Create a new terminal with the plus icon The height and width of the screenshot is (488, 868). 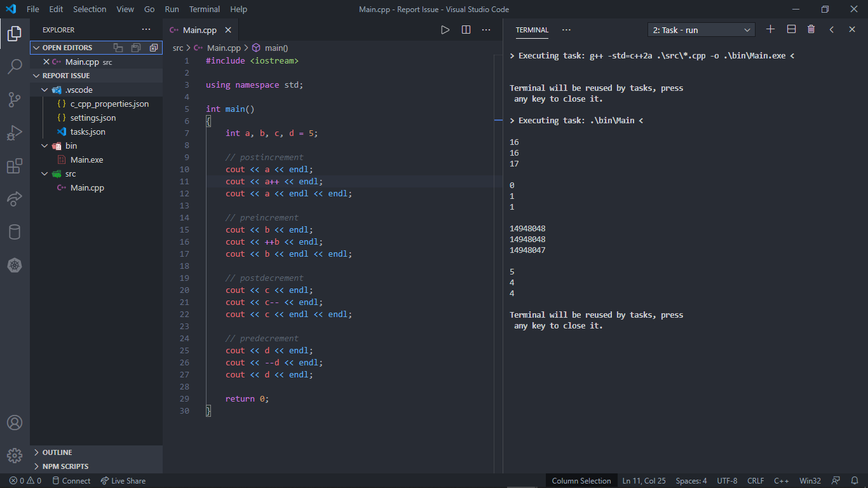[770, 29]
